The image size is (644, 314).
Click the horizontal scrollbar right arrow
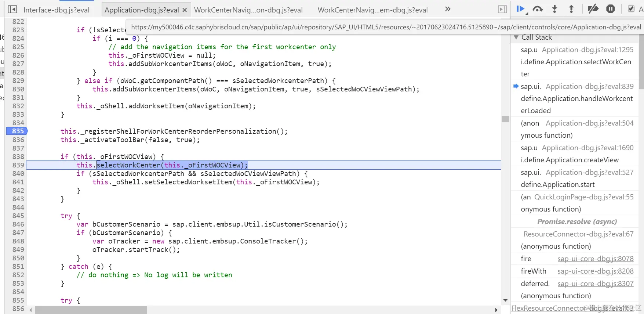pos(496,310)
